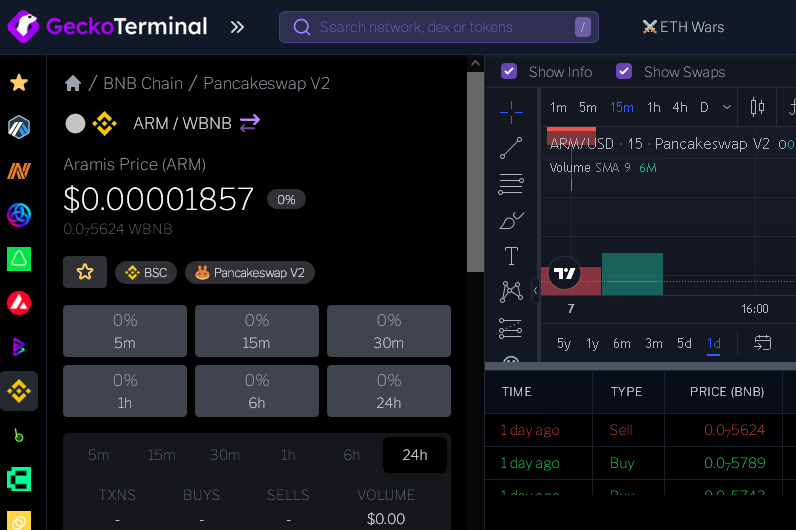Focus the search network, dex or tokens field

(x=439, y=27)
